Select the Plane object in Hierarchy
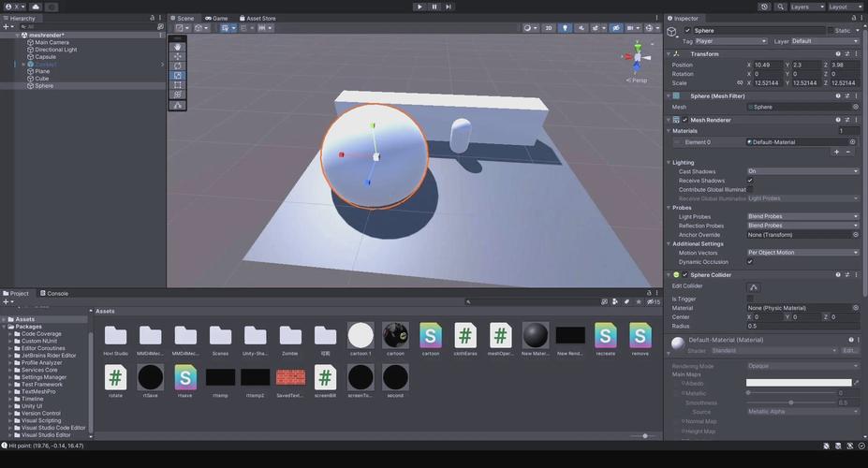Image resolution: width=868 pixels, height=468 pixels. click(42, 71)
